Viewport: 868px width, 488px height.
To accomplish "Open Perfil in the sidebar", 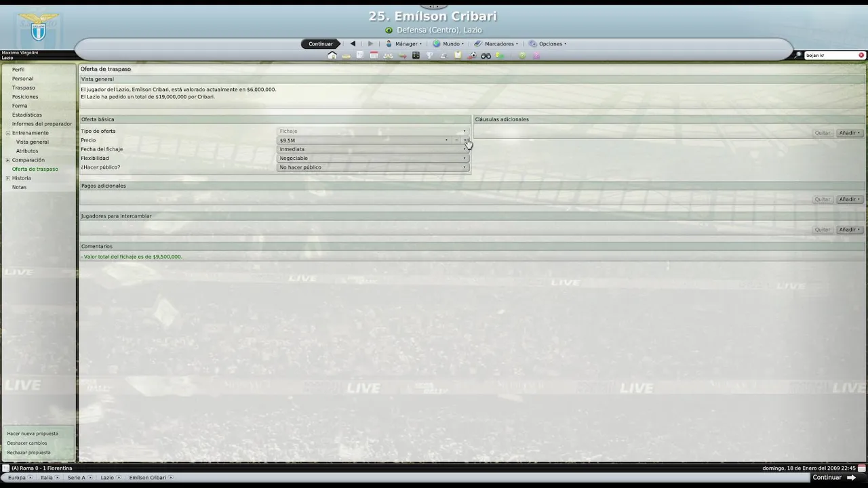I will click(x=18, y=70).
